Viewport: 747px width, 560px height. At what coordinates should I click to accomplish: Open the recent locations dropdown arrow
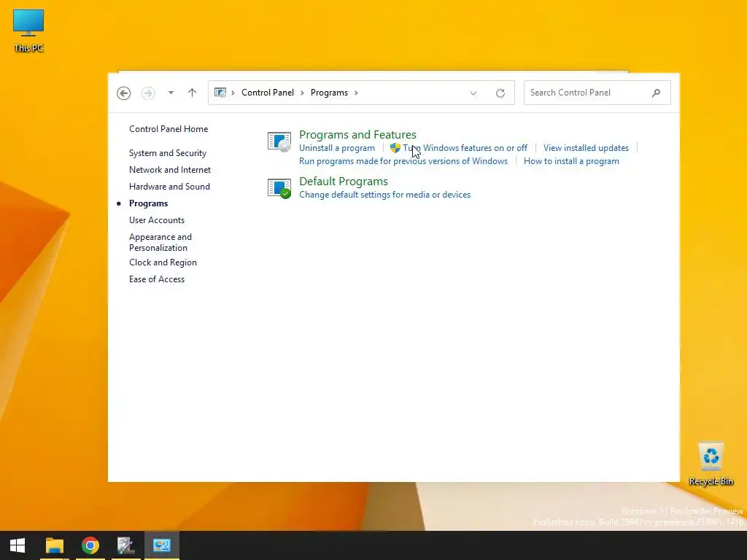pyautogui.click(x=171, y=93)
